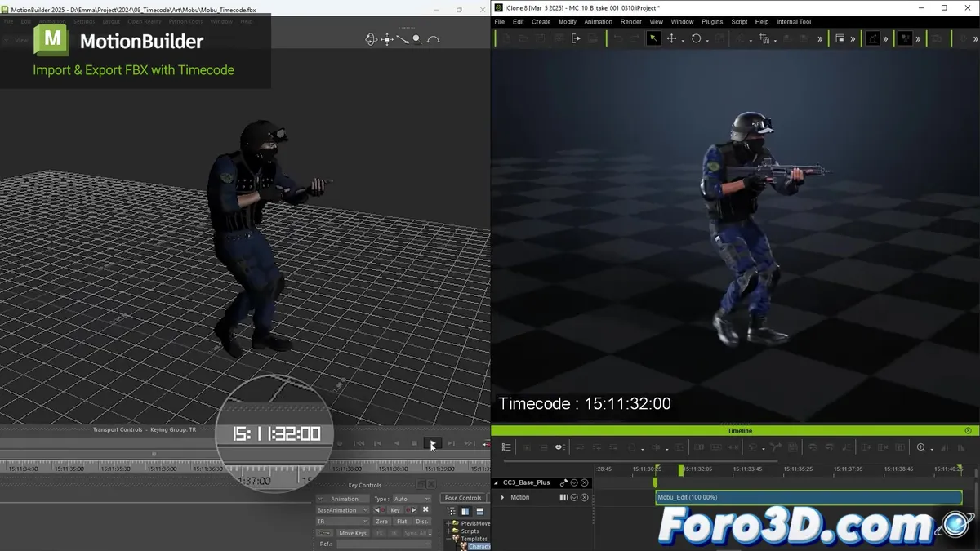The image size is (980, 551).
Task: Click collapse circle icon on CC3_Base_Plus track
Action: [x=574, y=482]
